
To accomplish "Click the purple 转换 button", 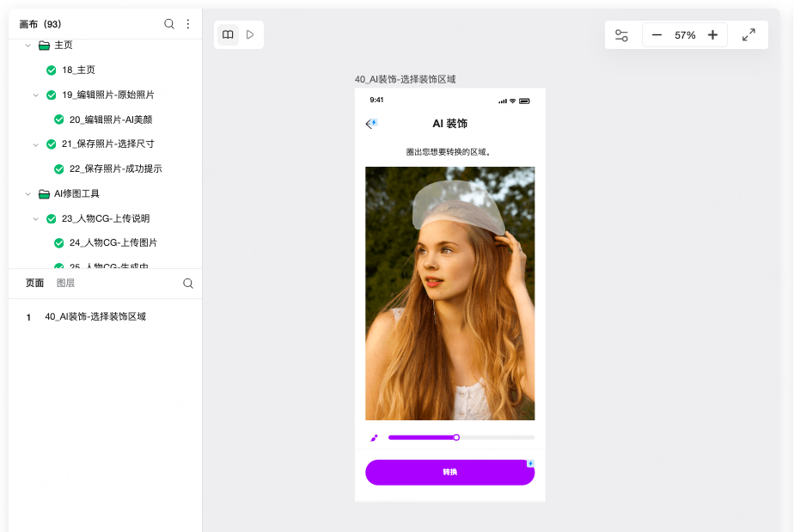I will (449, 472).
